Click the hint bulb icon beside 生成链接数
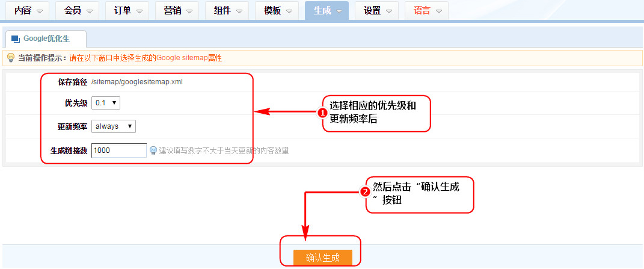This screenshot has height=269, width=644. (x=153, y=150)
